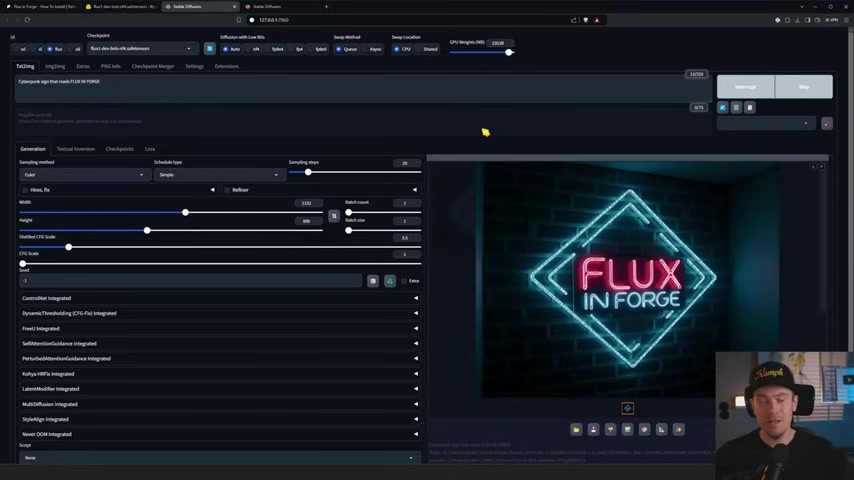Close the image preview X icon

click(821, 166)
